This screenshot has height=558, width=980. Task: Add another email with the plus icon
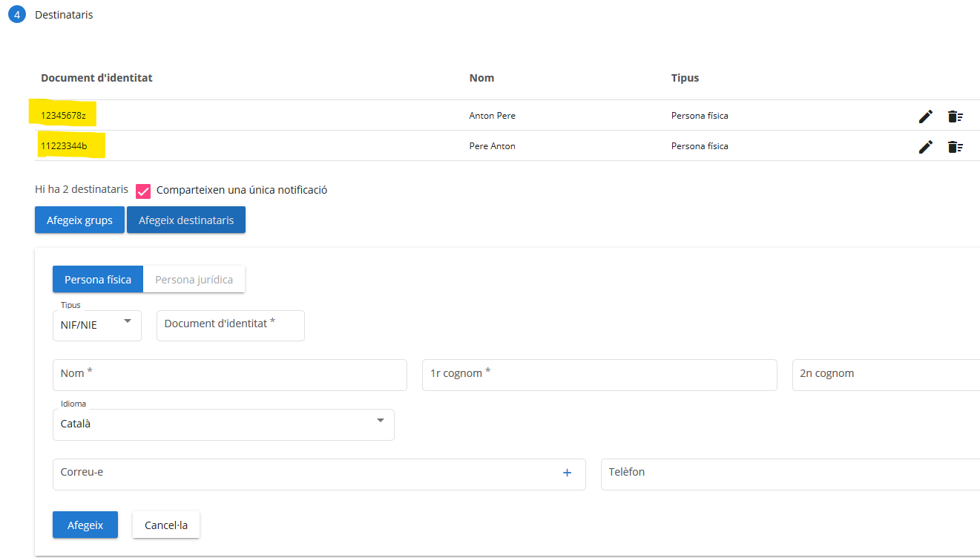(567, 473)
